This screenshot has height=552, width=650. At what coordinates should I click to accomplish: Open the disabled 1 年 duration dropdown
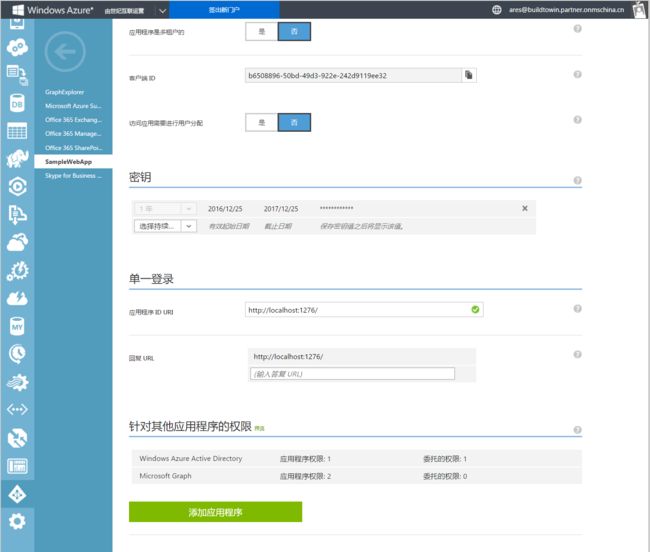click(165, 208)
